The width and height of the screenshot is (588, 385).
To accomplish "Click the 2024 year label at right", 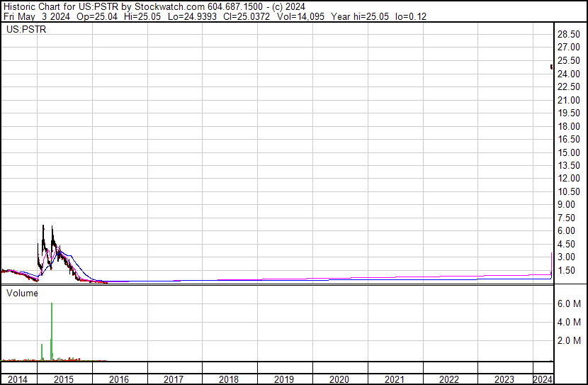I will tap(543, 379).
